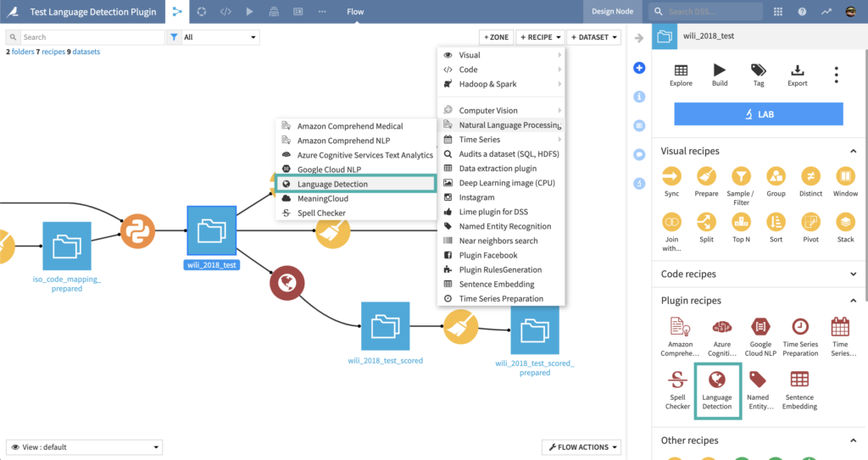Click the Tag icon in right panel

[x=759, y=75]
